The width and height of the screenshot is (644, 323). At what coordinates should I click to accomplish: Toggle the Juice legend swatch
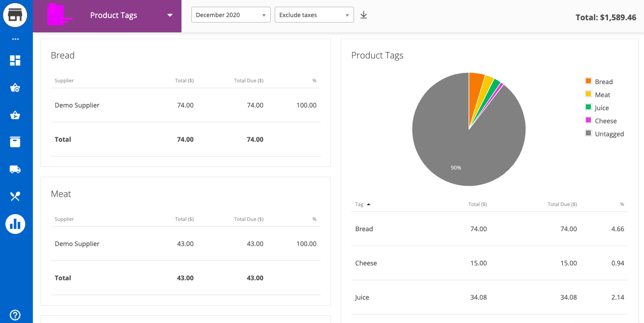click(588, 107)
